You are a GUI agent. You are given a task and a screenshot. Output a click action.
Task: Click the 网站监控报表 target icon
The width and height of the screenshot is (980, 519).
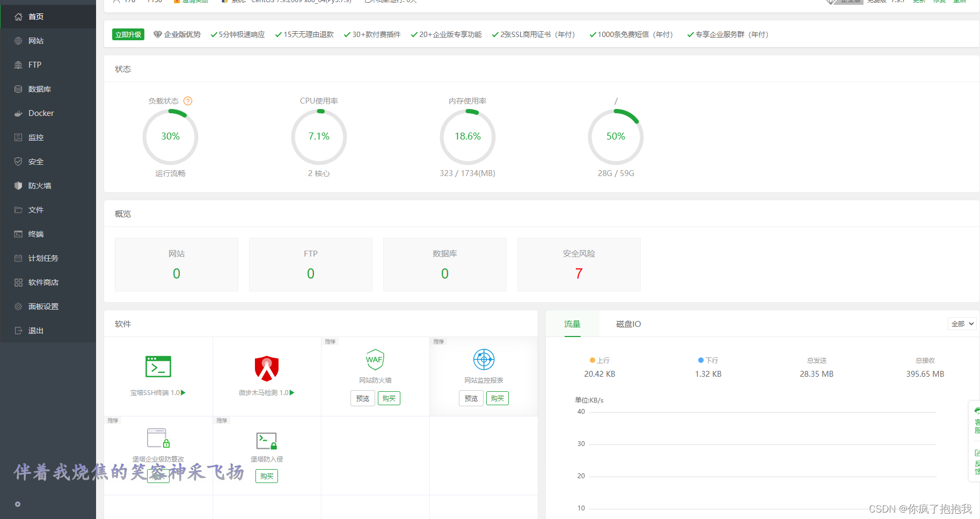484,360
